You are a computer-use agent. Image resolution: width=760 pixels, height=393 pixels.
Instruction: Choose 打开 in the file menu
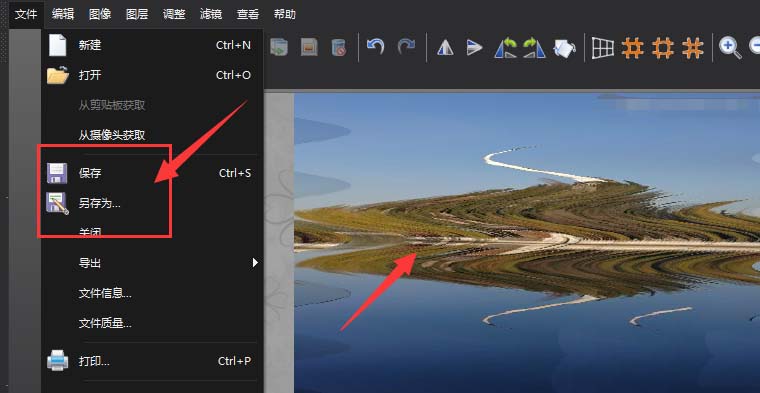point(153,75)
